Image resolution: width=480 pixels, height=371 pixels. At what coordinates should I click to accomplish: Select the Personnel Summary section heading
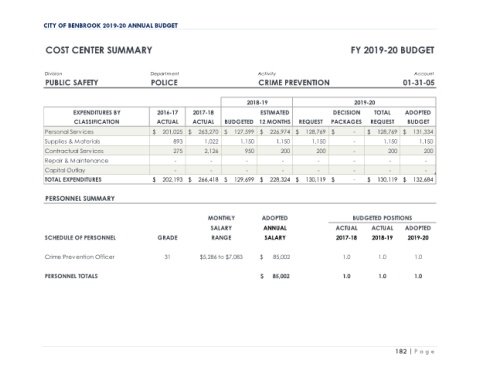[x=80, y=199]
